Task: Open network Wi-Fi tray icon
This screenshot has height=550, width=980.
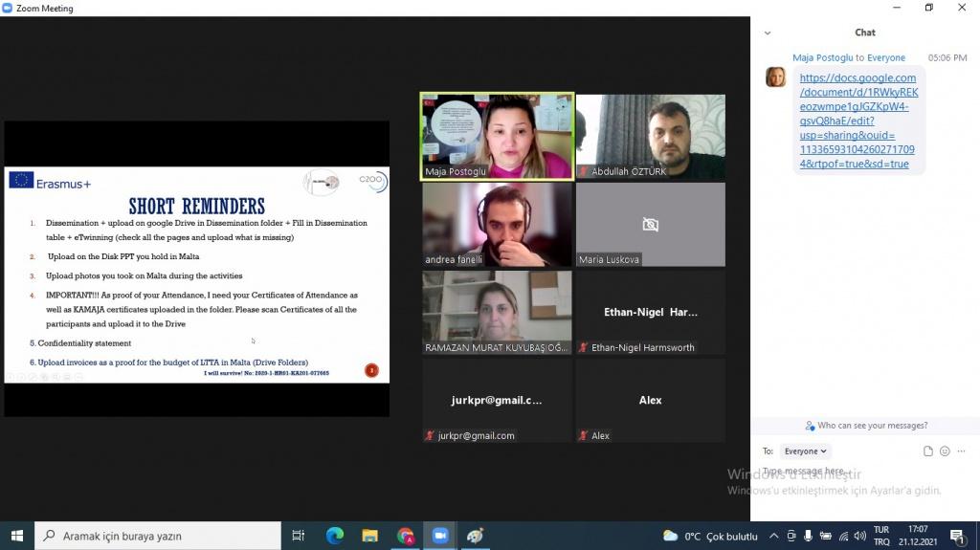Action: point(843,536)
